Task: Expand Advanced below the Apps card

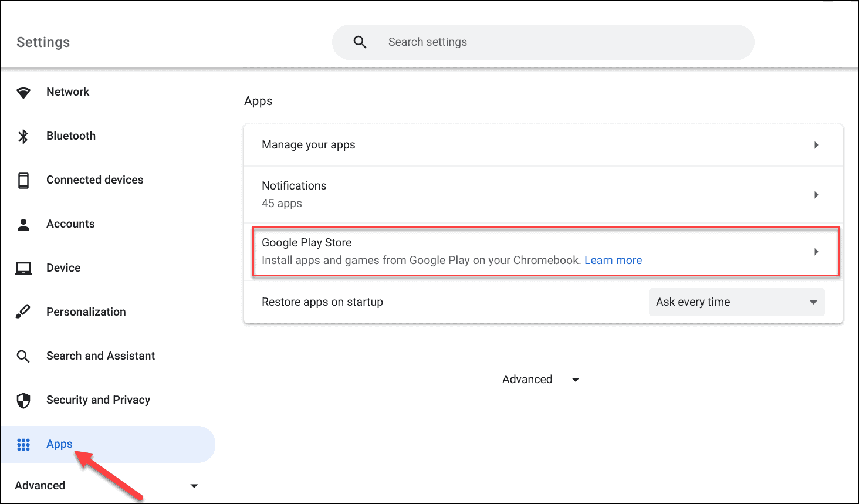Action: coord(540,380)
